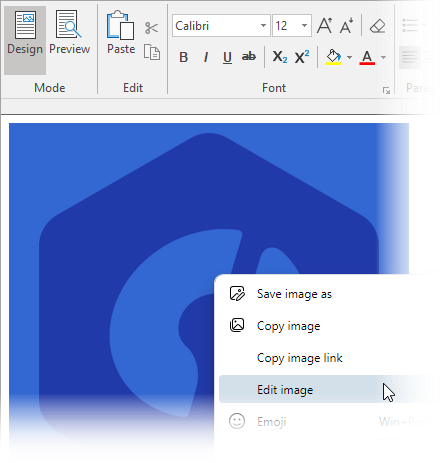
Task: Decrease font size with the shrink icon
Action: pyautogui.click(x=346, y=26)
